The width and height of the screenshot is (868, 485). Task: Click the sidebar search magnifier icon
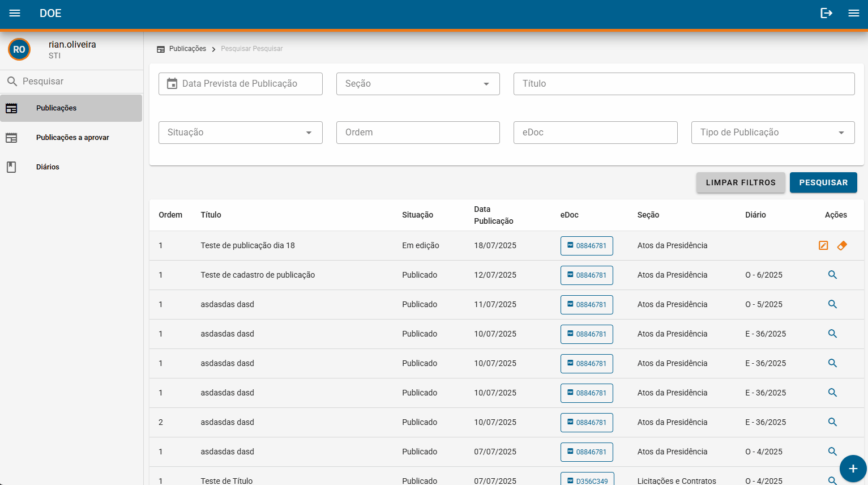(x=12, y=82)
